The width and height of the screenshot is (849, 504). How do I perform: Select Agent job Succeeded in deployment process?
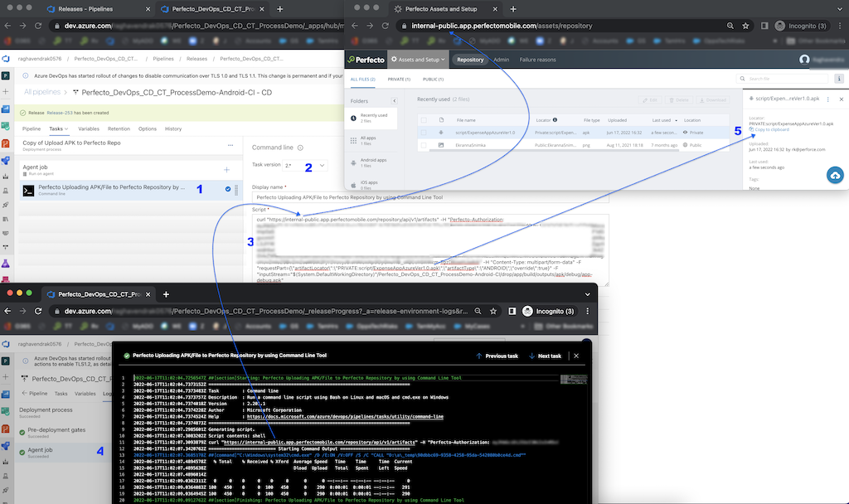click(x=63, y=452)
